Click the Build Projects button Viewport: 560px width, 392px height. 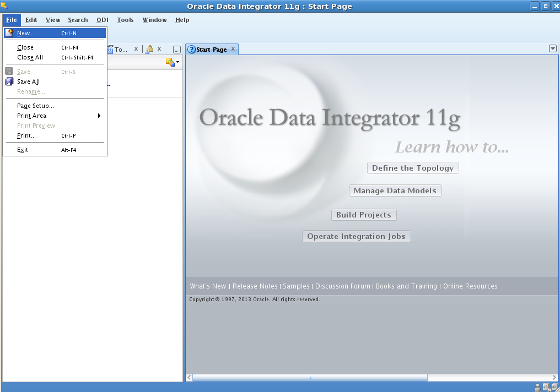(363, 215)
